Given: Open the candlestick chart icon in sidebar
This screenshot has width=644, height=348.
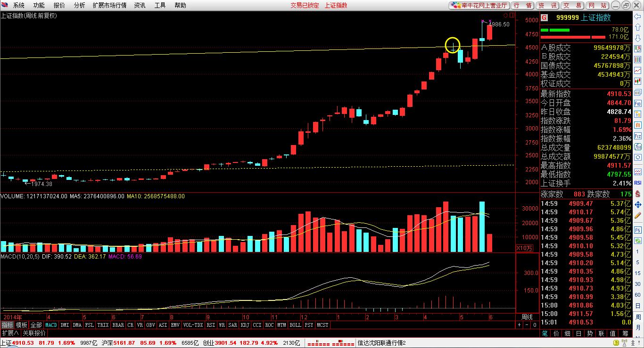Looking at the screenshot, I should pos(638,81).
